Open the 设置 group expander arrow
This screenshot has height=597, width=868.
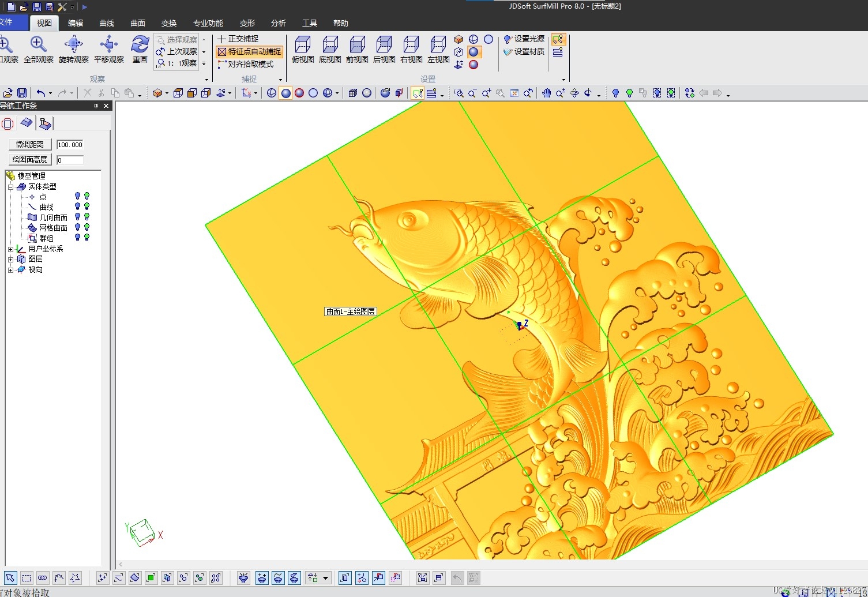tap(563, 80)
